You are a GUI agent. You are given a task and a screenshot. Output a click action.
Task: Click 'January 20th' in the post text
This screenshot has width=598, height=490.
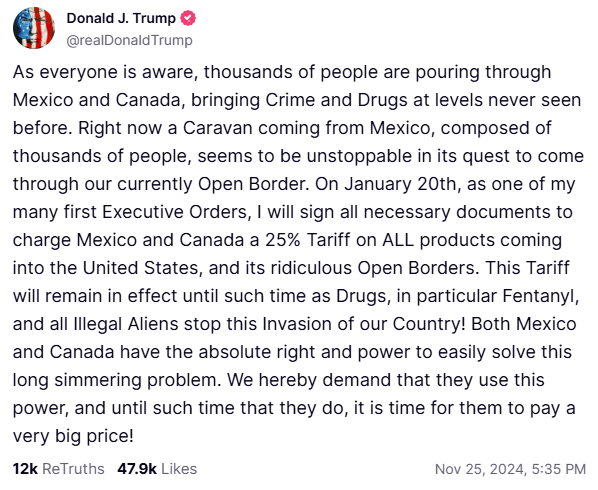401,184
